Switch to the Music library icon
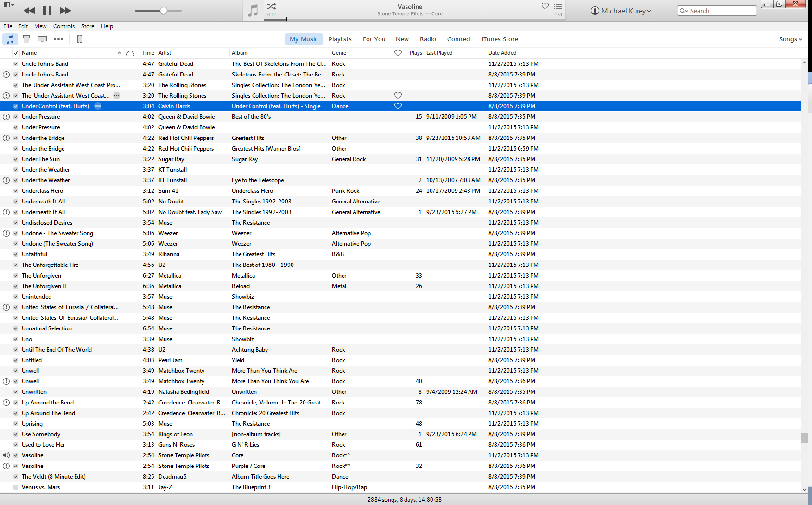812x505 pixels. tap(10, 39)
